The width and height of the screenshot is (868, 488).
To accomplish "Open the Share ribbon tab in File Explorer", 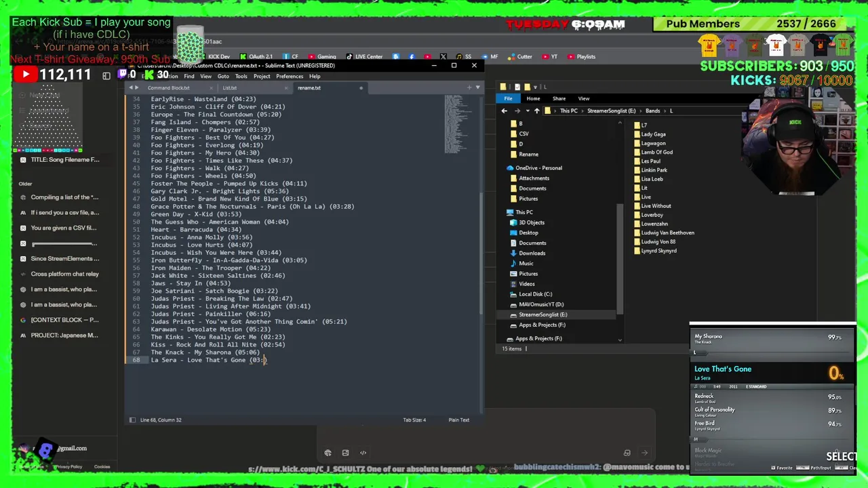I will pos(559,98).
